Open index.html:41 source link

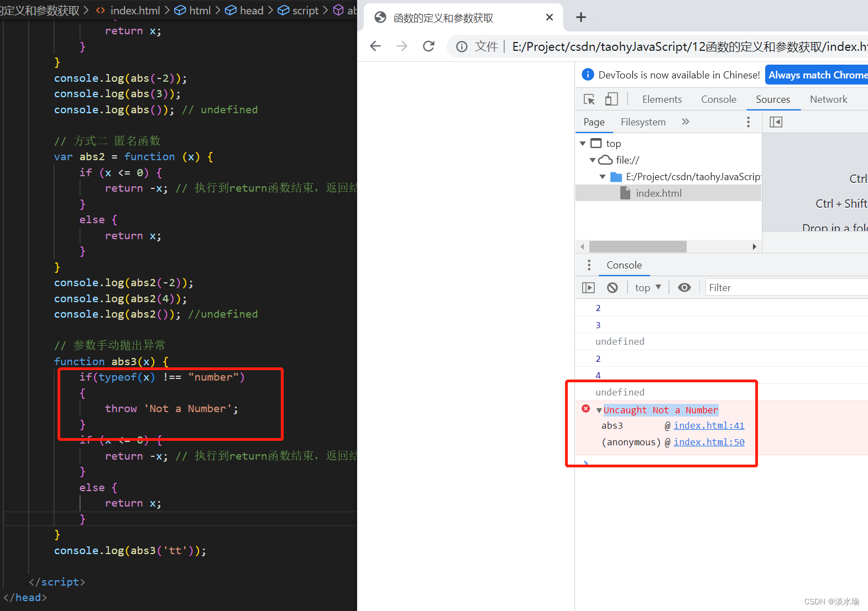[x=709, y=426]
